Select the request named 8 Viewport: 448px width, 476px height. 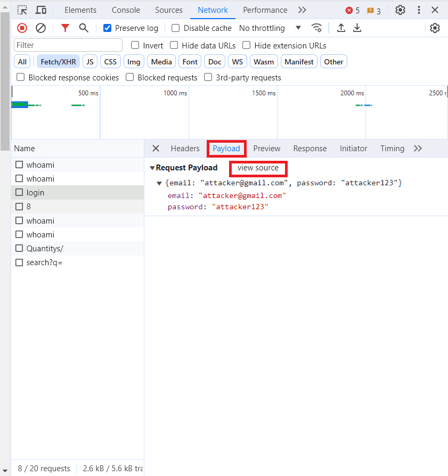pyautogui.click(x=77, y=207)
